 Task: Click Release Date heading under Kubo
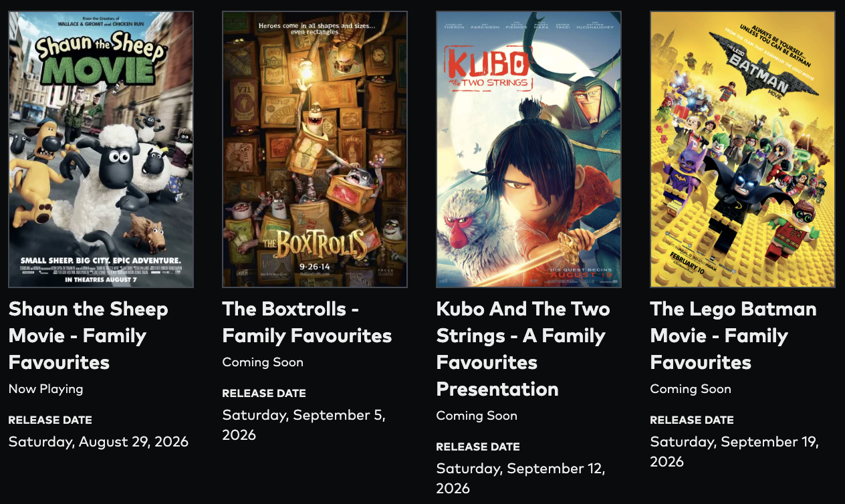click(x=478, y=447)
